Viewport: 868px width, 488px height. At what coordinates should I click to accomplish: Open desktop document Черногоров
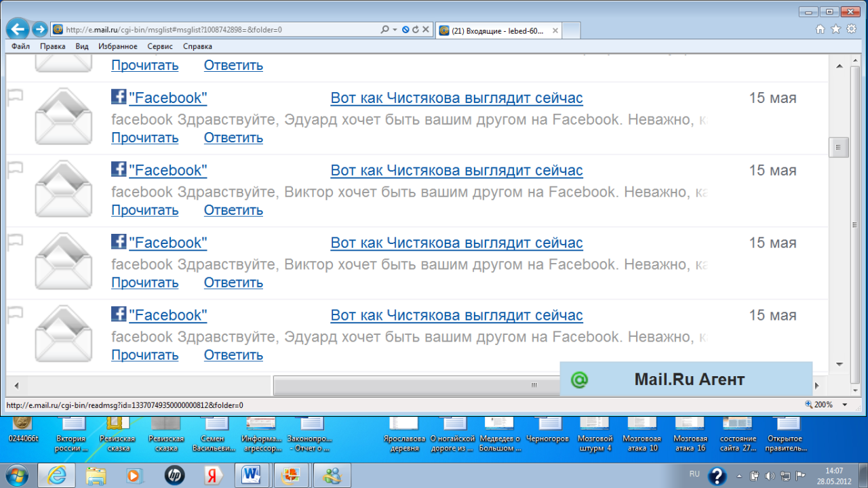547,430
